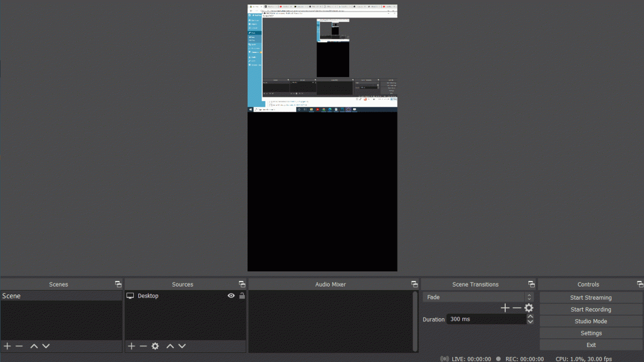
Task: Select the Desktop source row
Action: [186, 296]
